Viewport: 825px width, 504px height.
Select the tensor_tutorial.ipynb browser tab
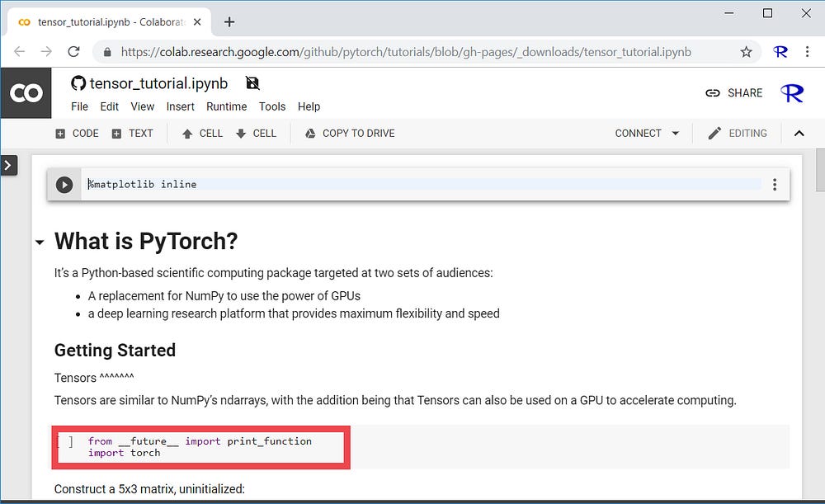click(x=110, y=22)
